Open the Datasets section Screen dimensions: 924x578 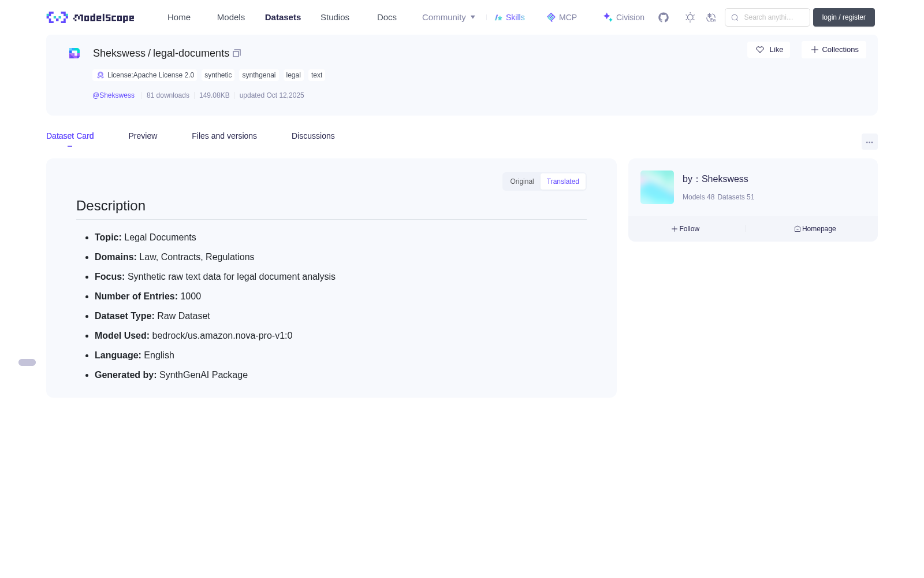point(283,17)
